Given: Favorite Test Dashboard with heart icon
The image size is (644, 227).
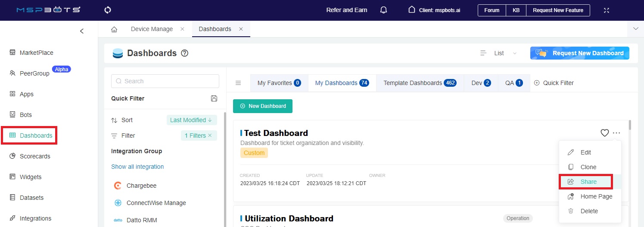Looking at the screenshot, I should 604,133.
